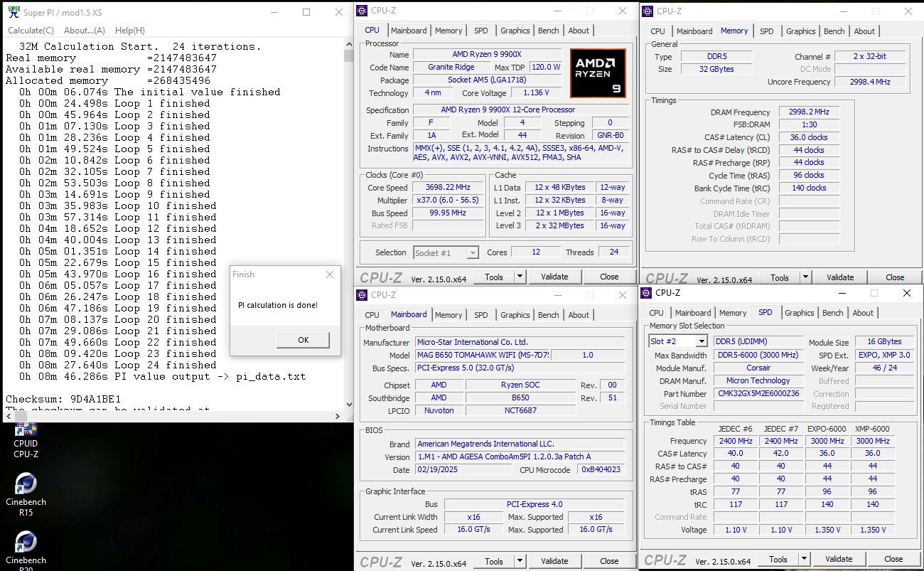
Task: Click the Close button in the Mainboard BIOS window
Action: click(609, 562)
